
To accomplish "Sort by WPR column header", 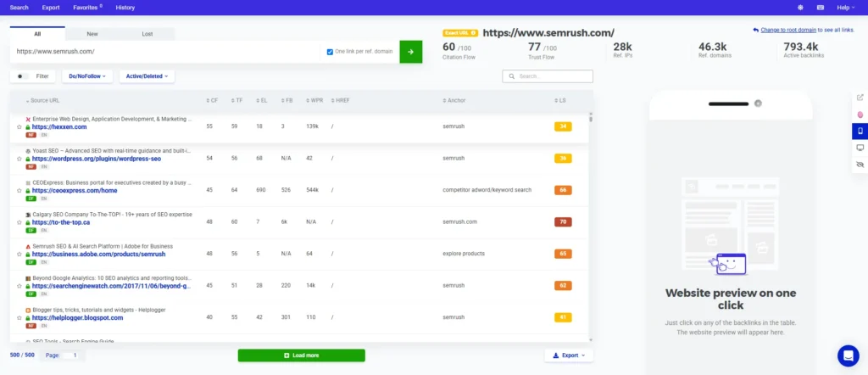I will click(314, 101).
